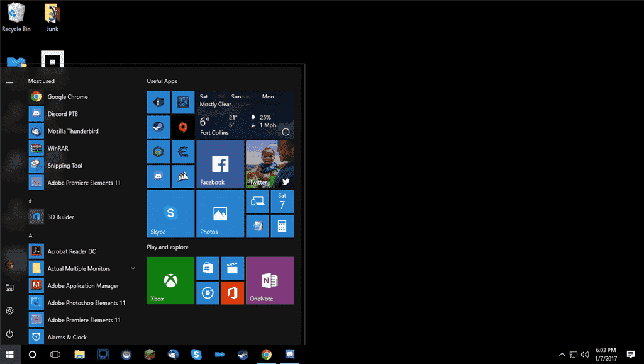Viewport: 644px width, 364px height.
Task: Open Steam icon on the taskbar
Action: click(x=243, y=355)
